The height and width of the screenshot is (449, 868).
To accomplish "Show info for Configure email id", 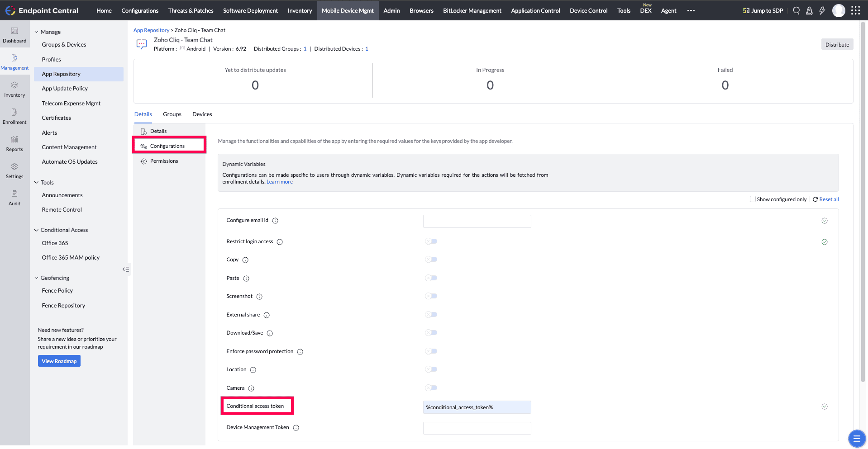I will pyautogui.click(x=275, y=221).
